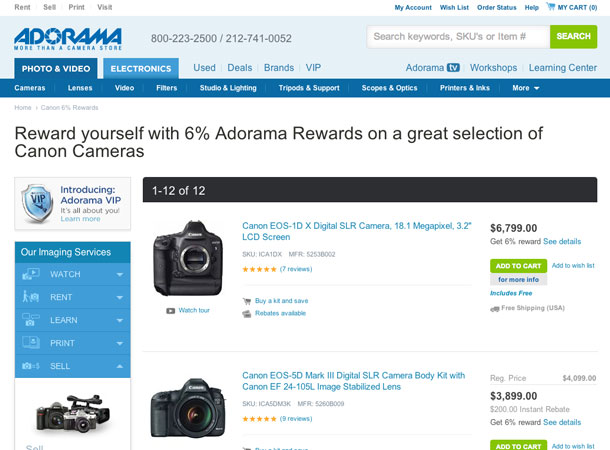Collapse the SELL services section
610x450 pixels.
click(x=120, y=366)
